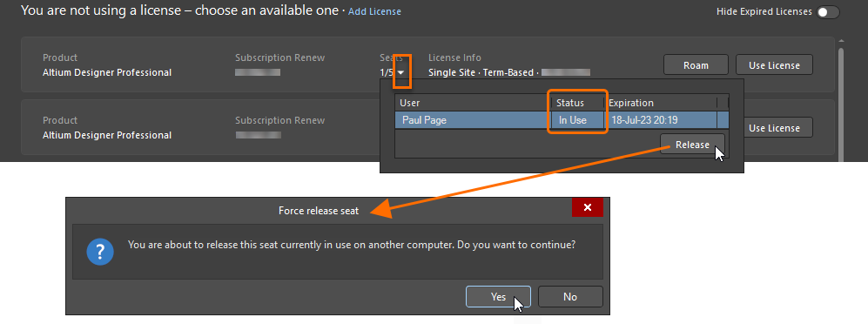Click the In Use status cell
This screenshot has height=324, width=868.
click(578, 120)
